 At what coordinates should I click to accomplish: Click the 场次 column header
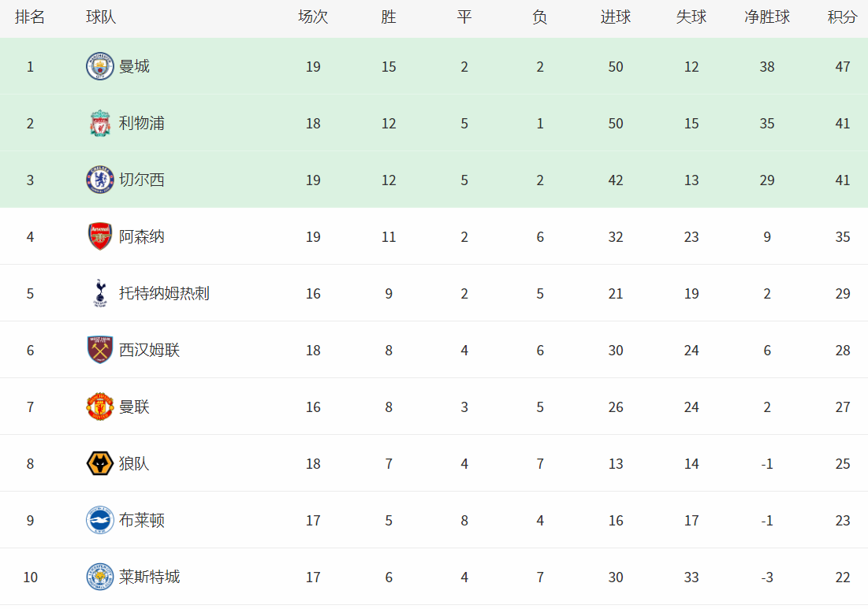pyautogui.click(x=313, y=17)
